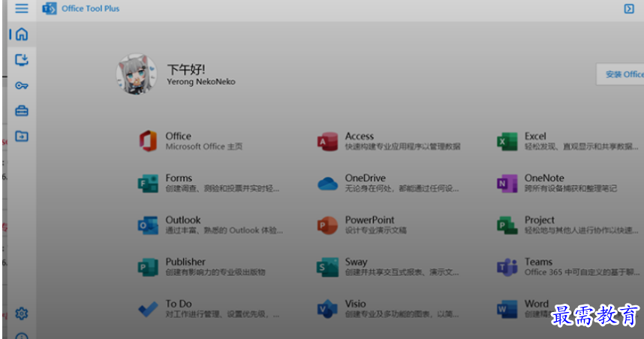Launch the PowerPoint app icon
The width and height of the screenshot is (644, 339).
(327, 225)
